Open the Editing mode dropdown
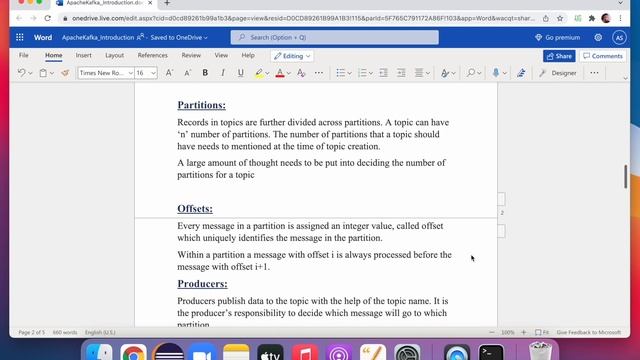Image resolution: width=640 pixels, height=360 pixels. tap(292, 56)
